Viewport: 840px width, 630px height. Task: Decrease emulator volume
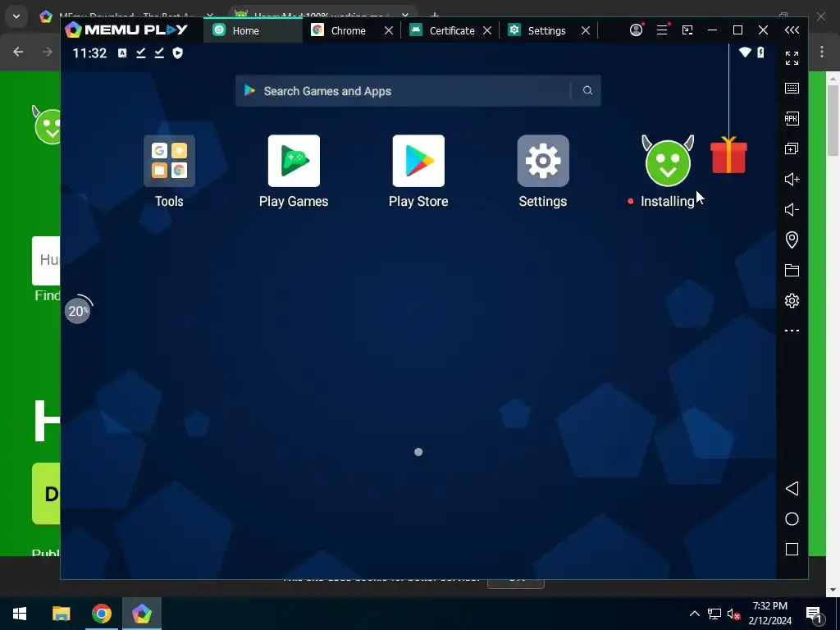pyautogui.click(x=792, y=209)
